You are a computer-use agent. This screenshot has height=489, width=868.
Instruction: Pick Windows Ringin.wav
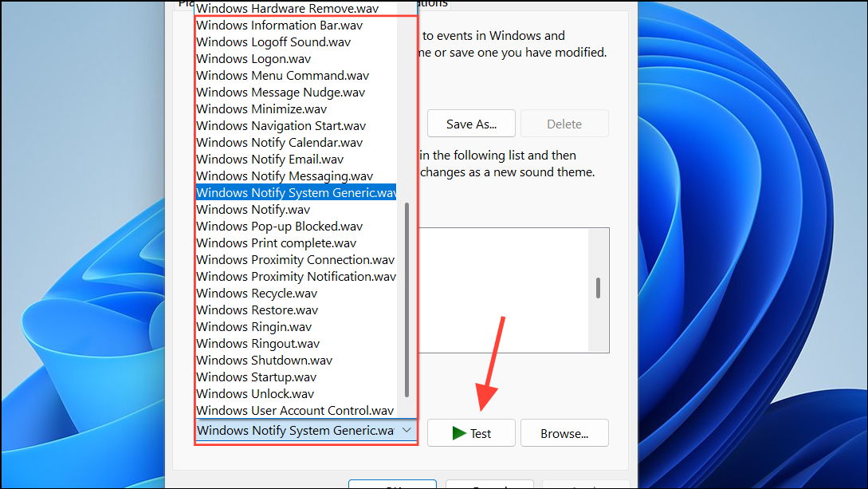point(297,327)
